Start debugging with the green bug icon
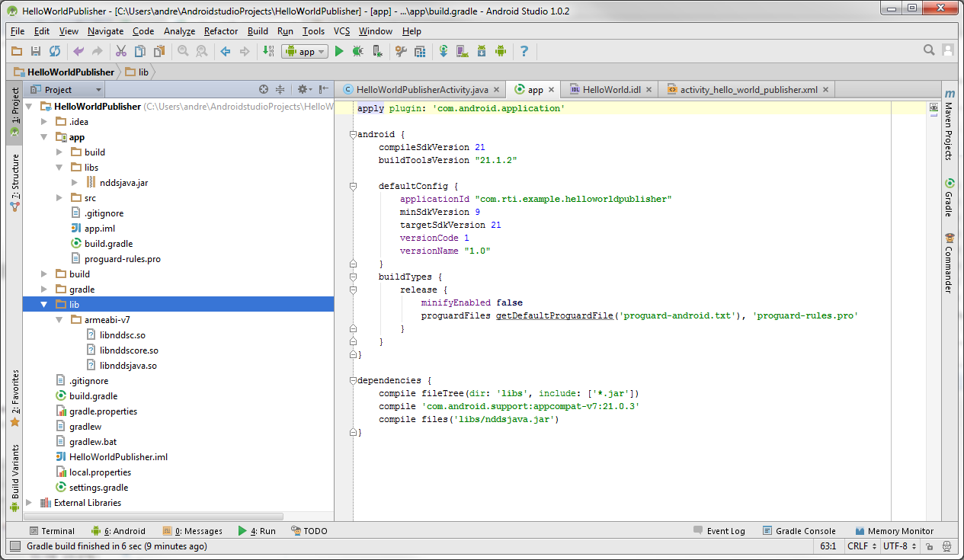964x560 pixels. [357, 51]
